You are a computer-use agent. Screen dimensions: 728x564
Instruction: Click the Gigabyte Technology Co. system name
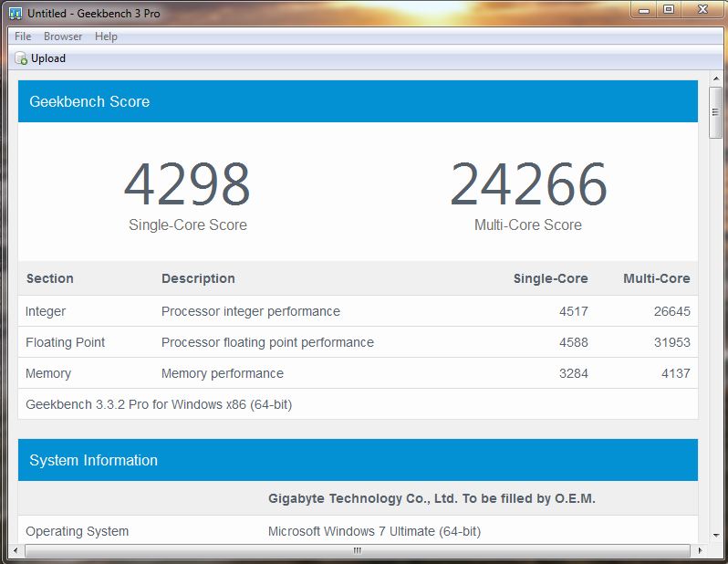(x=432, y=498)
